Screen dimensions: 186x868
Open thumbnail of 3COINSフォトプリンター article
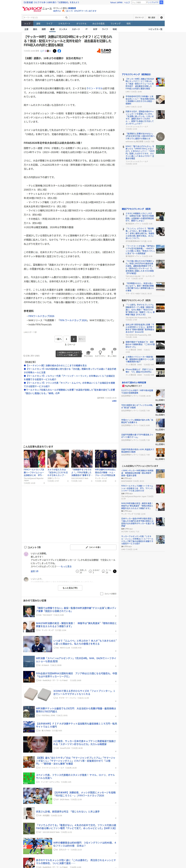38,694
